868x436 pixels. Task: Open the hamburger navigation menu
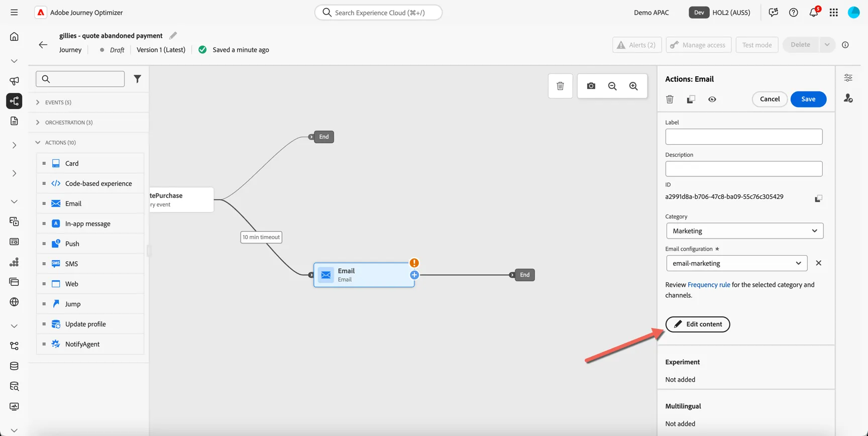pyautogui.click(x=14, y=13)
